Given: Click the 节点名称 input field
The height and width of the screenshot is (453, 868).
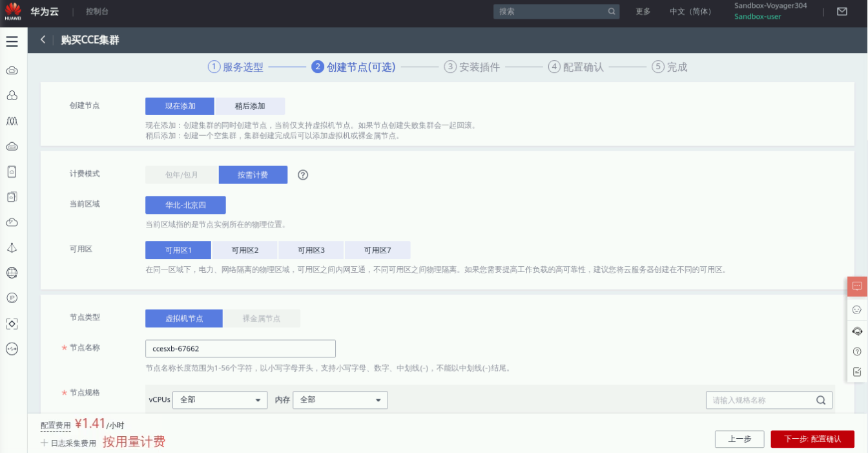Looking at the screenshot, I should click(240, 348).
